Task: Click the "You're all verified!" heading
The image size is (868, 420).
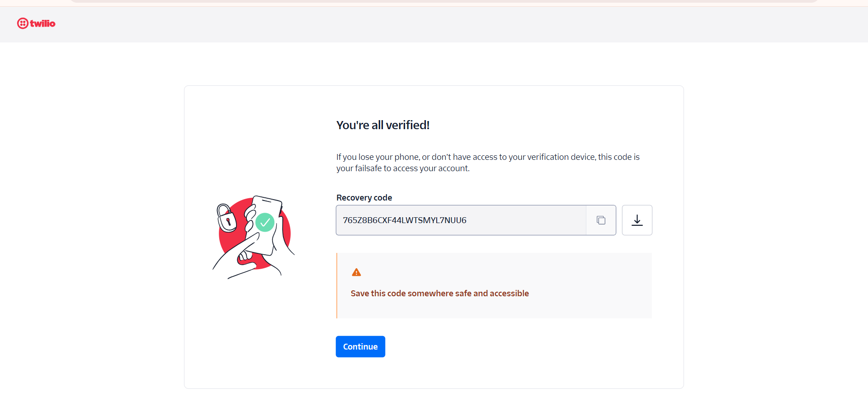Action: pos(382,125)
